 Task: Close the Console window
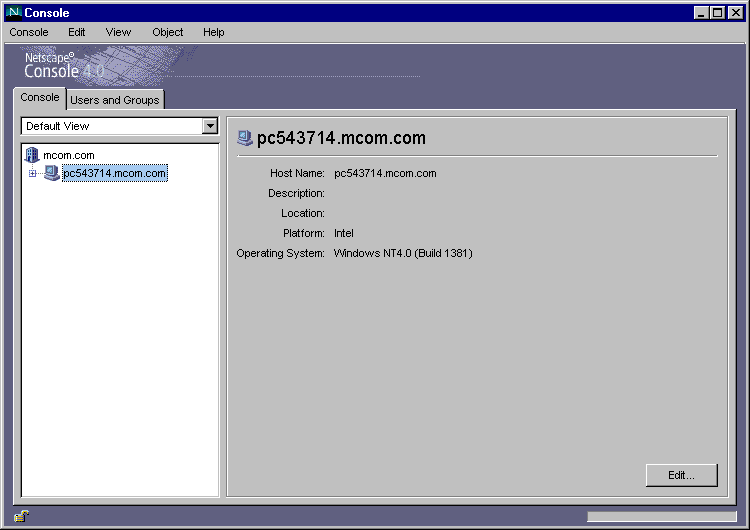tap(736, 13)
